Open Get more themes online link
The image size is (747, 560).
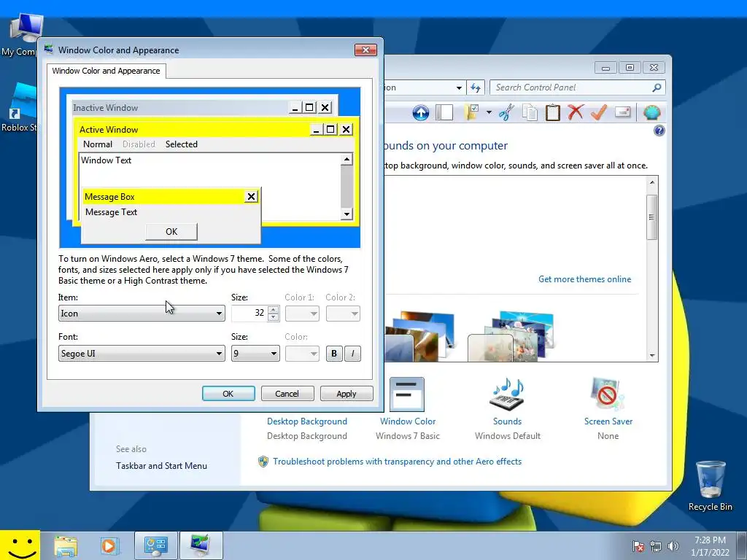click(x=584, y=279)
